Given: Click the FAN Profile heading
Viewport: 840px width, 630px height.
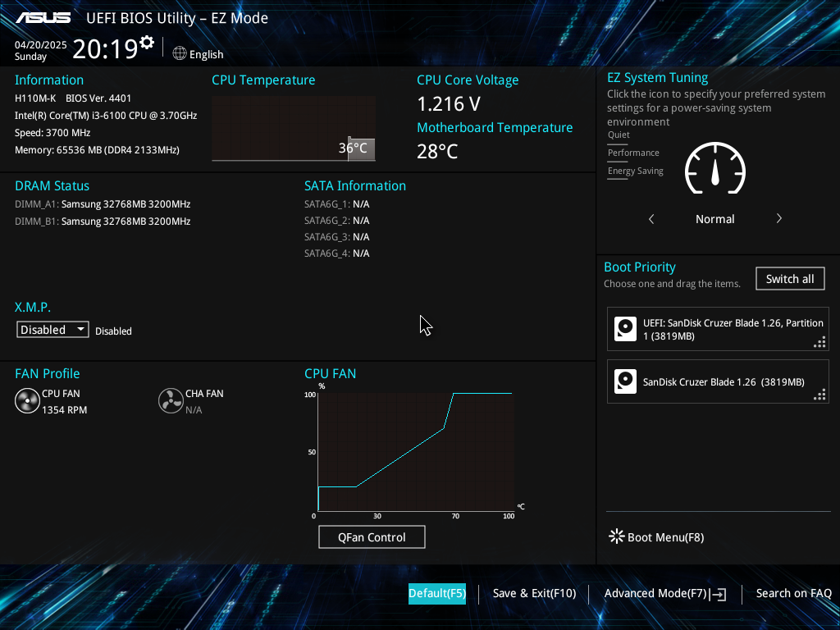Looking at the screenshot, I should click(x=47, y=373).
